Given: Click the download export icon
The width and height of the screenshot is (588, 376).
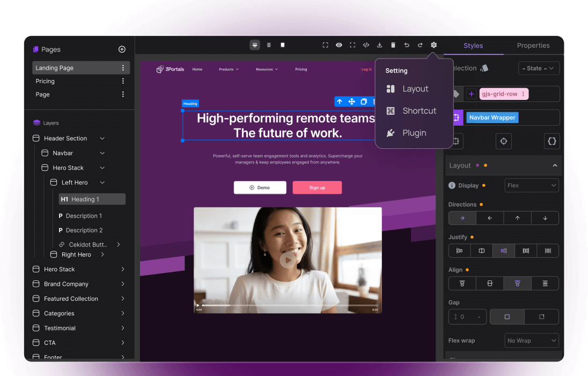Looking at the screenshot, I should pos(379,45).
